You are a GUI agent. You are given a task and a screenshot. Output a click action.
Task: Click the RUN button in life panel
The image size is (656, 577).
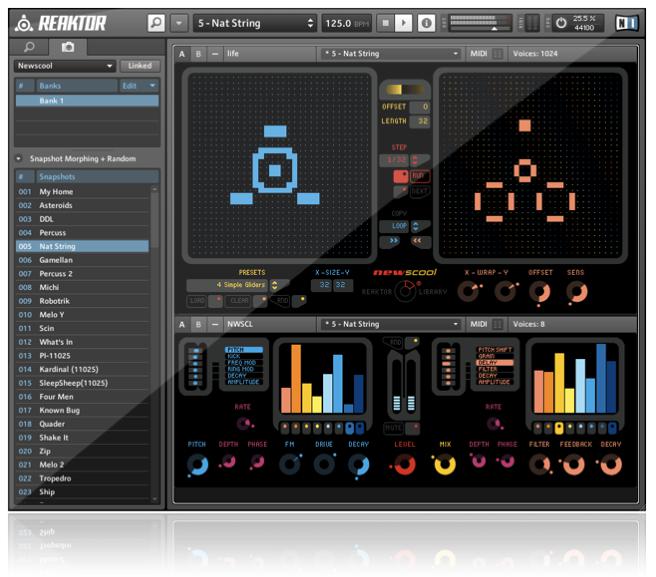[x=419, y=176]
